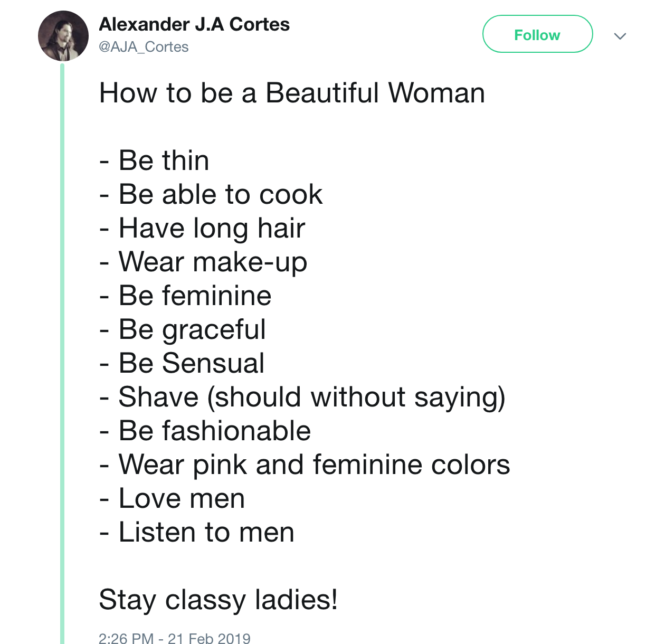
Task: Click Wear pink and feminine colors line
Action: tap(305, 465)
